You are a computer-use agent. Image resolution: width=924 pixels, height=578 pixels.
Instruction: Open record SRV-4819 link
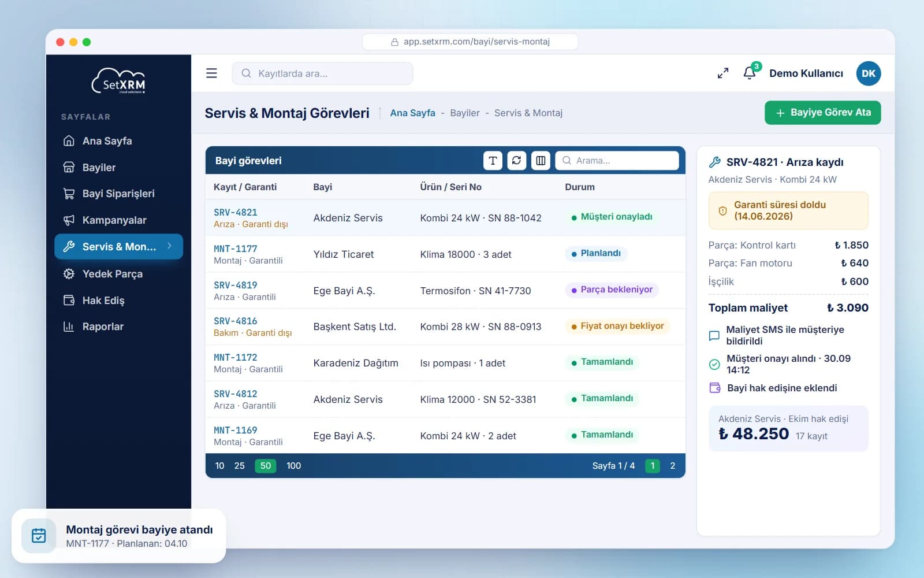coord(236,285)
